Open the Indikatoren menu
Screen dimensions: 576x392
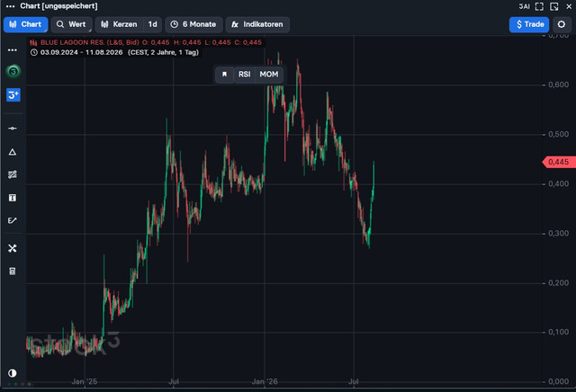pyautogui.click(x=257, y=24)
